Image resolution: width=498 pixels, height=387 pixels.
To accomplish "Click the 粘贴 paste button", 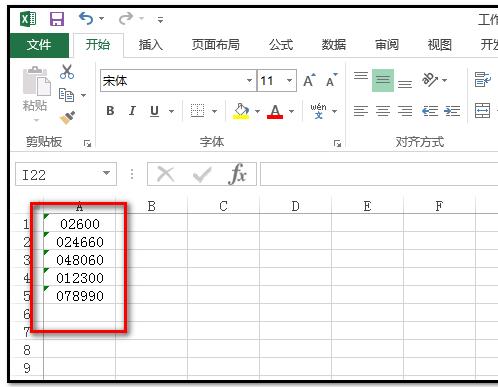I will [x=35, y=89].
